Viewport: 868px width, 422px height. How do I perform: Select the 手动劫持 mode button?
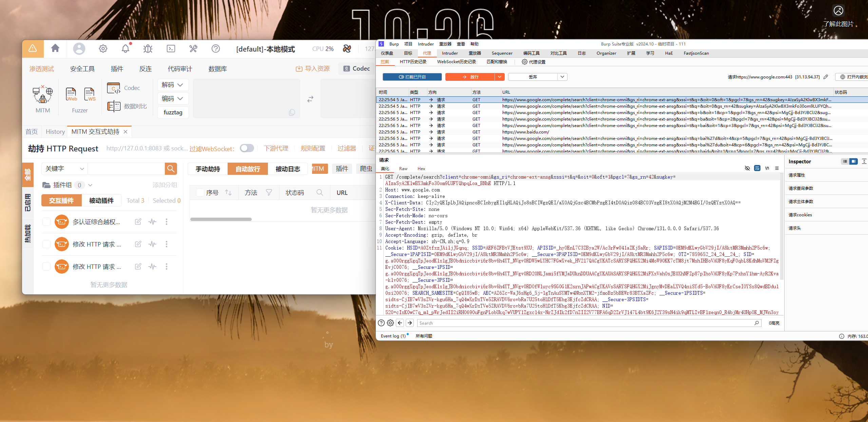point(208,169)
